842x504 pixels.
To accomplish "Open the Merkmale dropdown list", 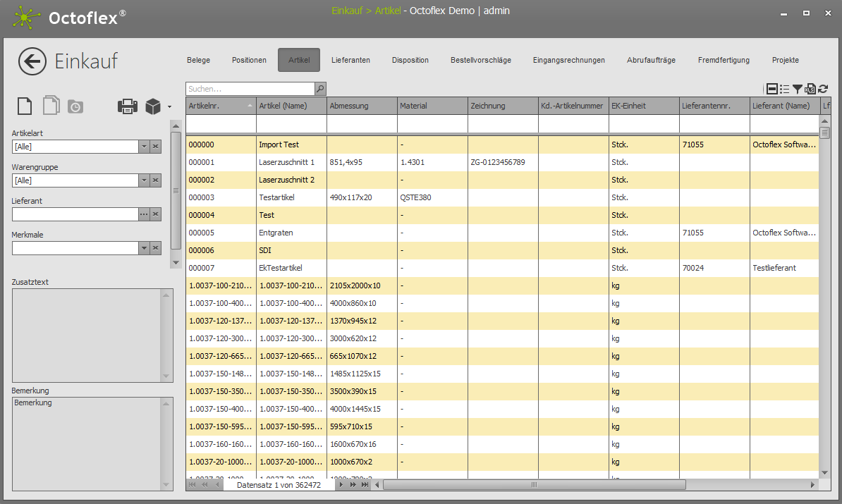I will (144, 248).
